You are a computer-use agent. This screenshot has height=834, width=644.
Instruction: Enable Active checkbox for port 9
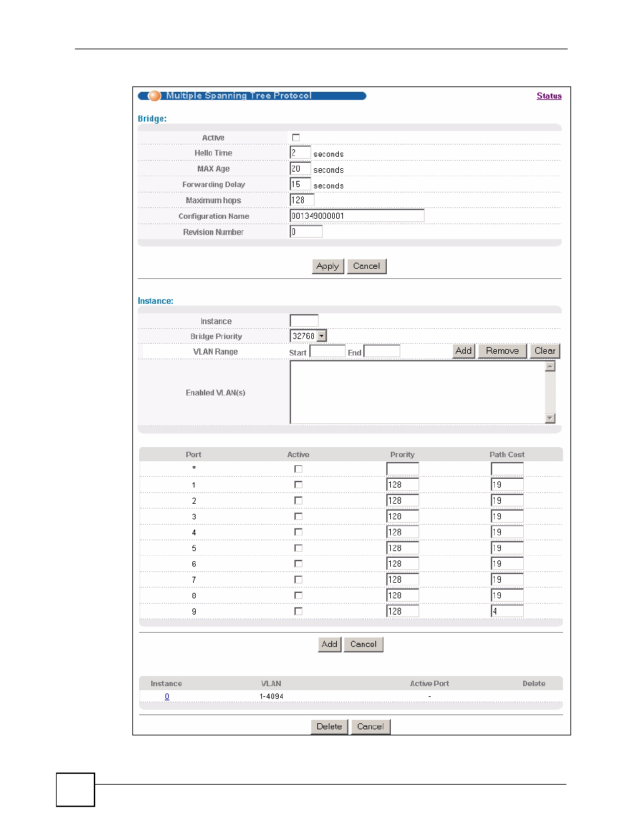pyautogui.click(x=298, y=611)
